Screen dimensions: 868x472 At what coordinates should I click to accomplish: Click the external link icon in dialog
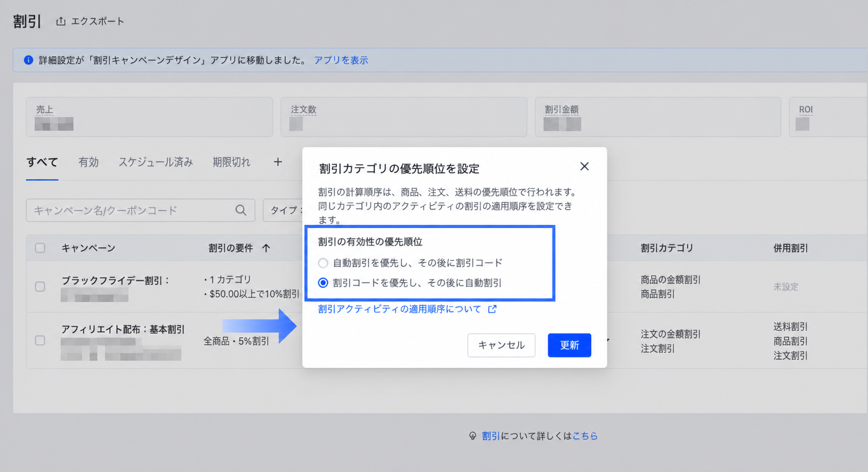(492, 309)
